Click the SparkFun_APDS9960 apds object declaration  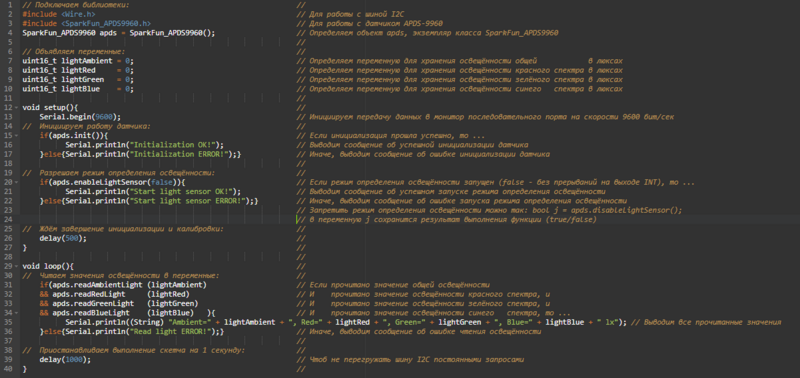(119, 33)
